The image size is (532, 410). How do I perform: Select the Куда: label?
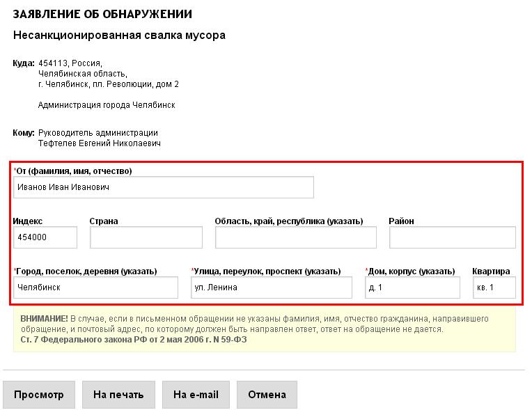(x=24, y=63)
